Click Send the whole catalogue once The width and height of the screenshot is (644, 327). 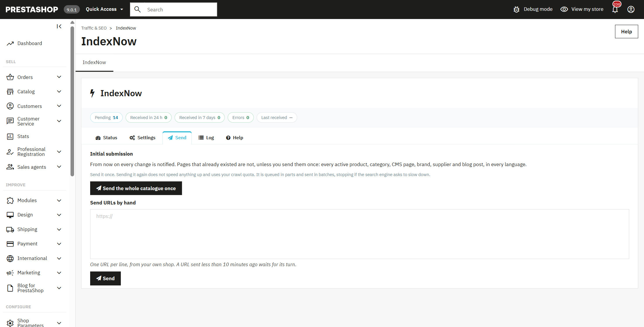[136, 188]
